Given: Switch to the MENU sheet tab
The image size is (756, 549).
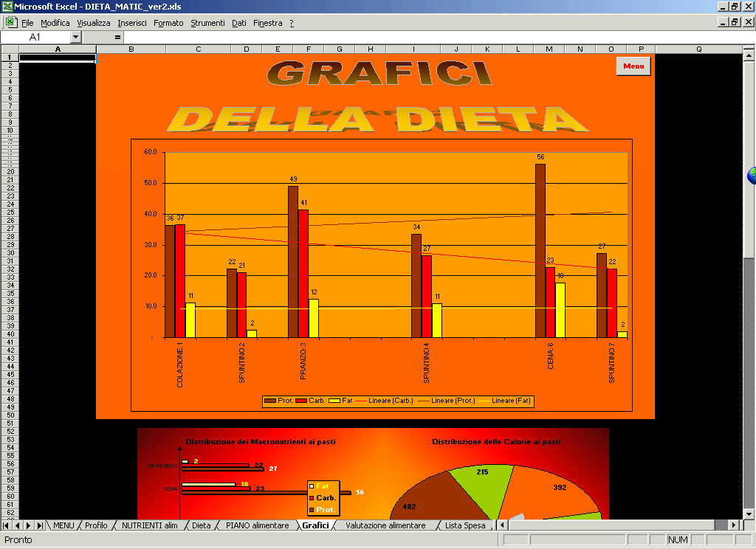Looking at the screenshot, I should pos(63,525).
